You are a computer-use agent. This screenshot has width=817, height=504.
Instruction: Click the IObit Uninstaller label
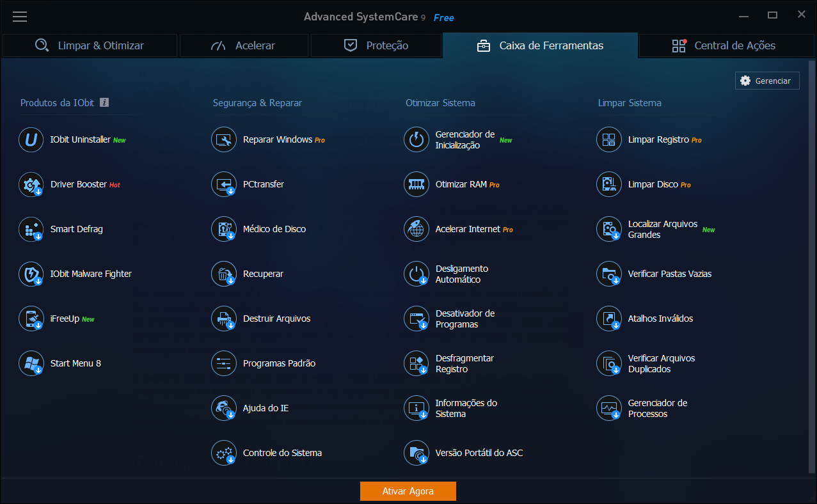tap(81, 139)
